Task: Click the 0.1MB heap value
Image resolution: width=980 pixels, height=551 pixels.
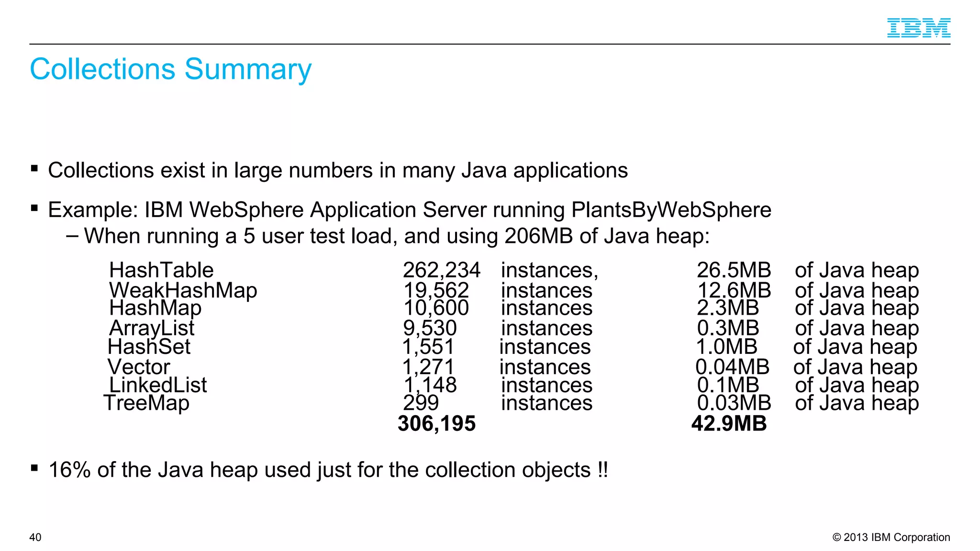Action: tap(728, 385)
